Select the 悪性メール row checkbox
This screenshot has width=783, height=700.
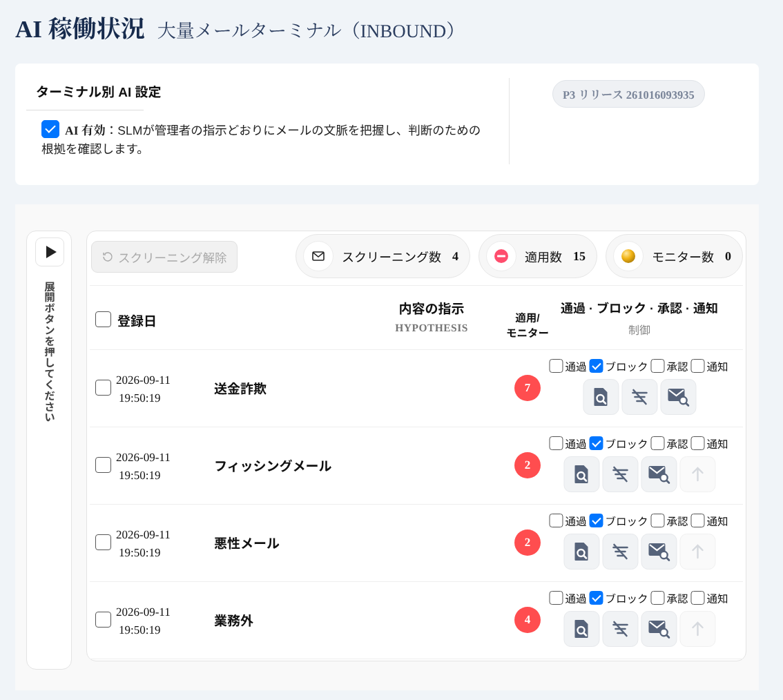103,542
